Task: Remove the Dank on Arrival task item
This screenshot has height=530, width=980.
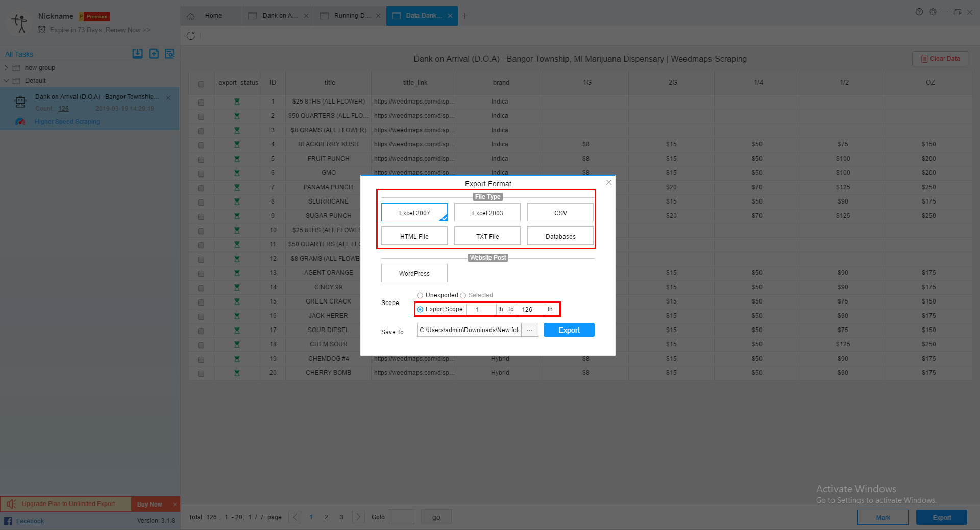Action: (168, 97)
